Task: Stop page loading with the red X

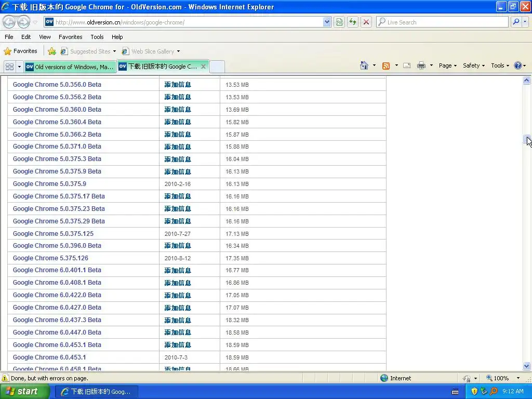Action: pyautogui.click(x=366, y=22)
